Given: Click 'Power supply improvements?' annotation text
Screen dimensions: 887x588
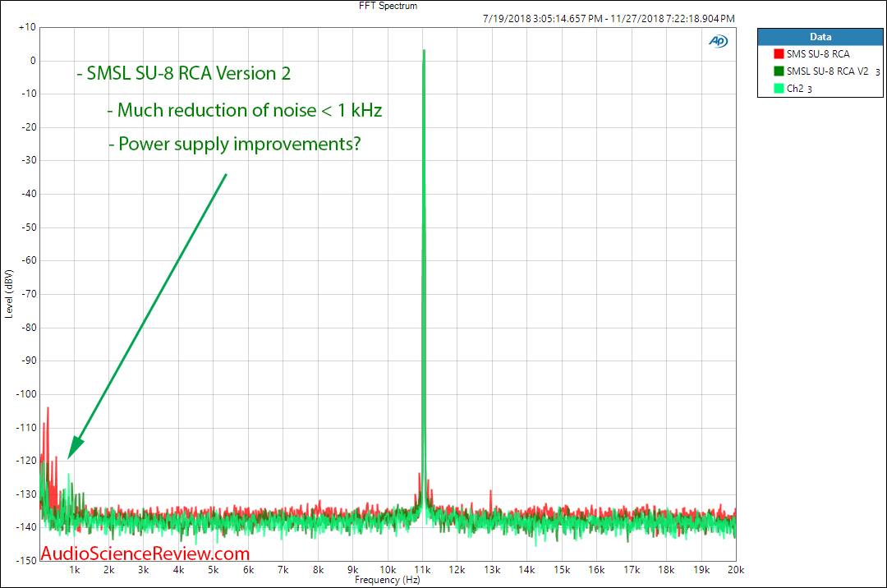Looking at the screenshot, I should pos(239,145).
